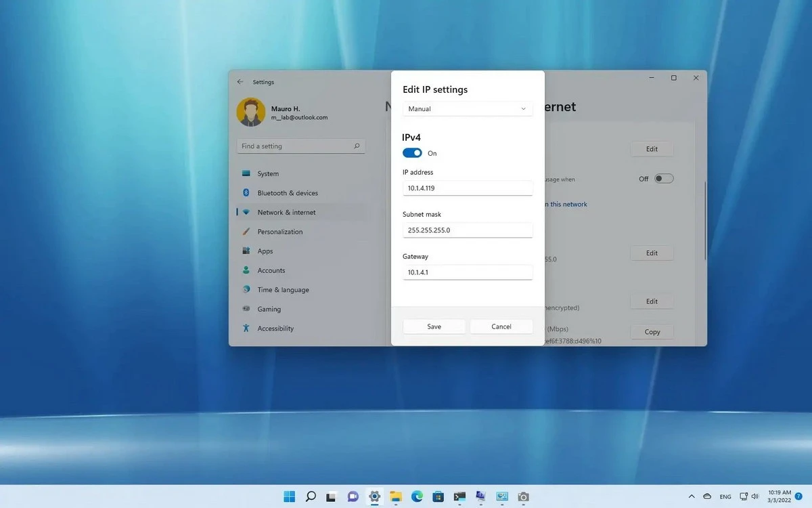Go to Accounts in the sidebar
The height and width of the screenshot is (508, 812).
tap(271, 270)
